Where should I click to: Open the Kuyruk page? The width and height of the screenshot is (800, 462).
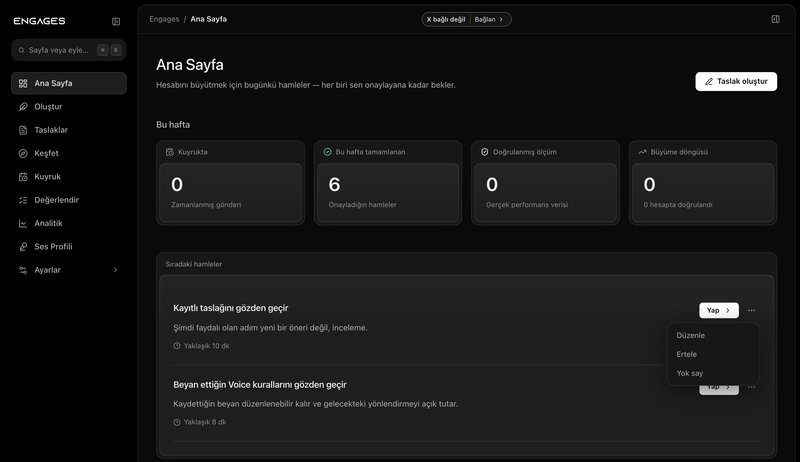coord(69,176)
